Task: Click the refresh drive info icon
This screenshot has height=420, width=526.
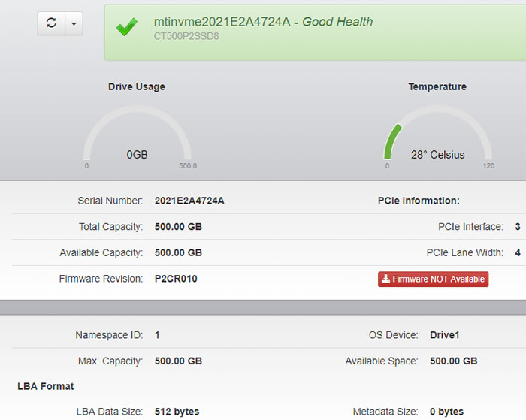Action: [x=51, y=23]
